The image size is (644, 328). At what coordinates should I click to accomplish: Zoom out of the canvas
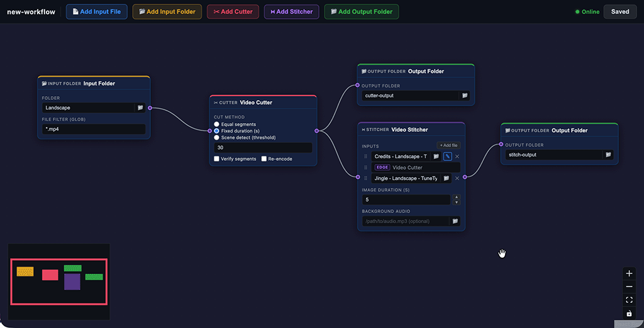(629, 287)
